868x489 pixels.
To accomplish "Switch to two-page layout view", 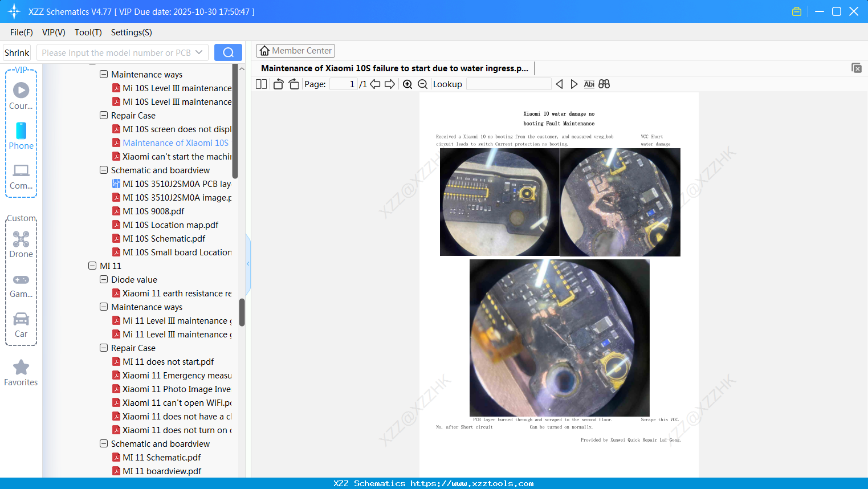I will [x=262, y=84].
